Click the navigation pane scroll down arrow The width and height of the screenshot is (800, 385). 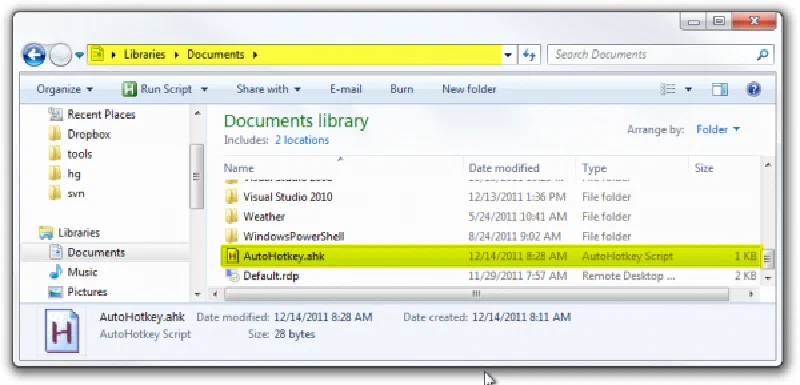(197, 295)
